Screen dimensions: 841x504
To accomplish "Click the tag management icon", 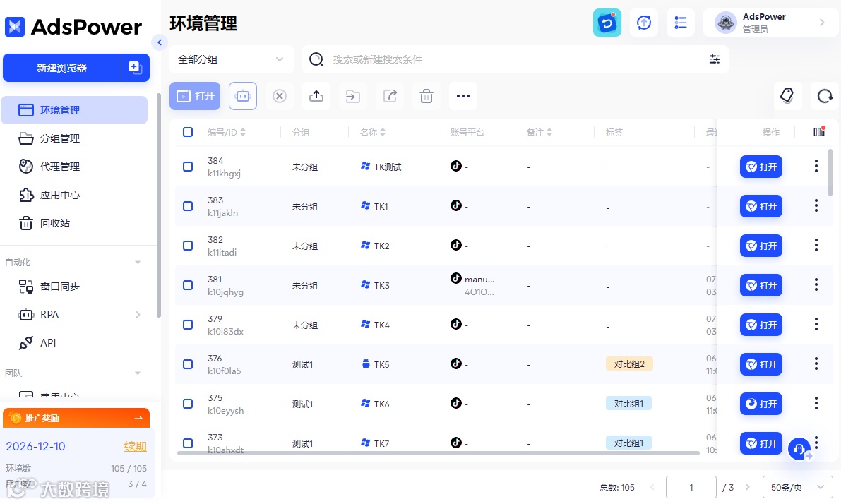I will [787, 96].
